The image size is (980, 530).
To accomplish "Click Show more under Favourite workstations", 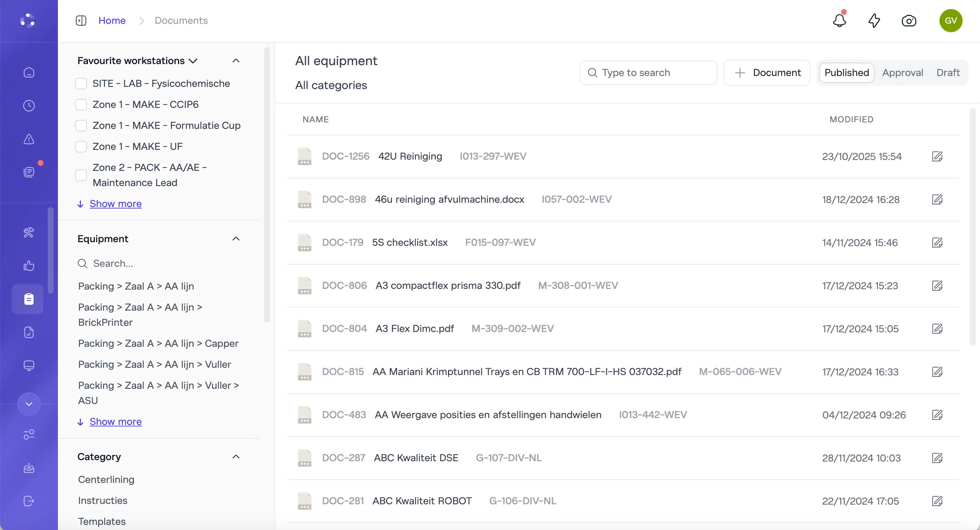I will pos(115,203).
